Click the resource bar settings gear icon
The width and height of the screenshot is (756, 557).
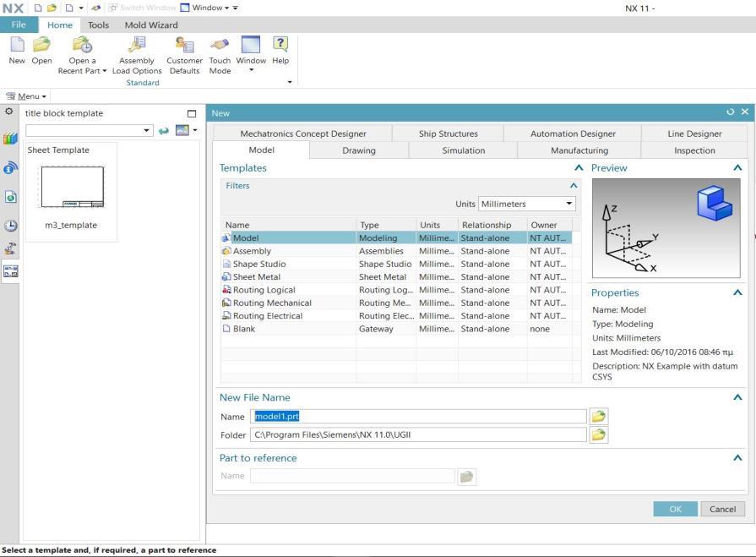pyautogui.click(x=9, y=112)
